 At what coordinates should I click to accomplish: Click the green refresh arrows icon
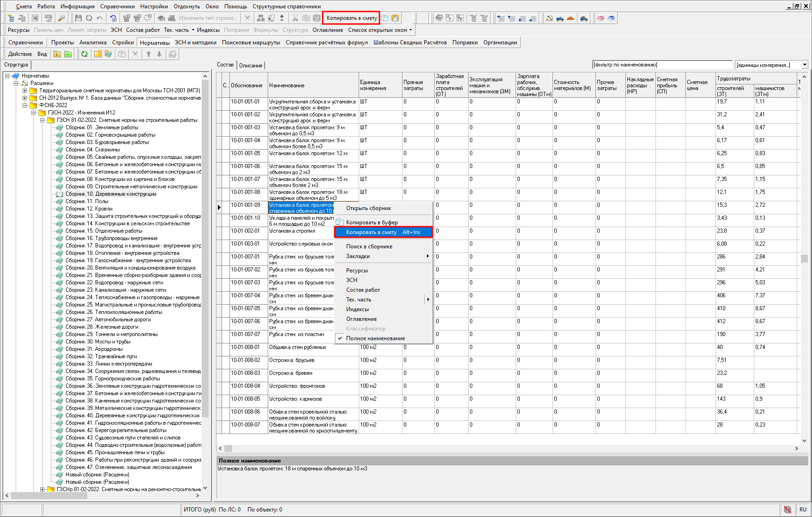tap(84, 54)
